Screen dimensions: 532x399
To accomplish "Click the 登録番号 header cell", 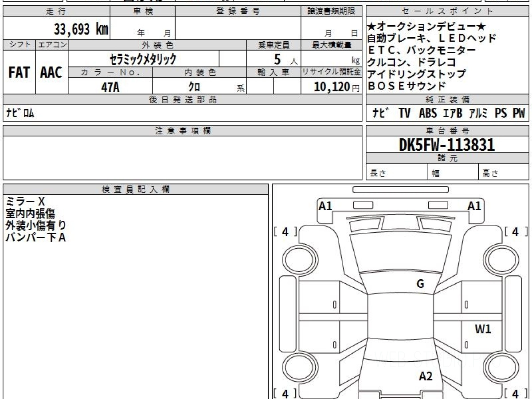I will [x=238, y=12].
